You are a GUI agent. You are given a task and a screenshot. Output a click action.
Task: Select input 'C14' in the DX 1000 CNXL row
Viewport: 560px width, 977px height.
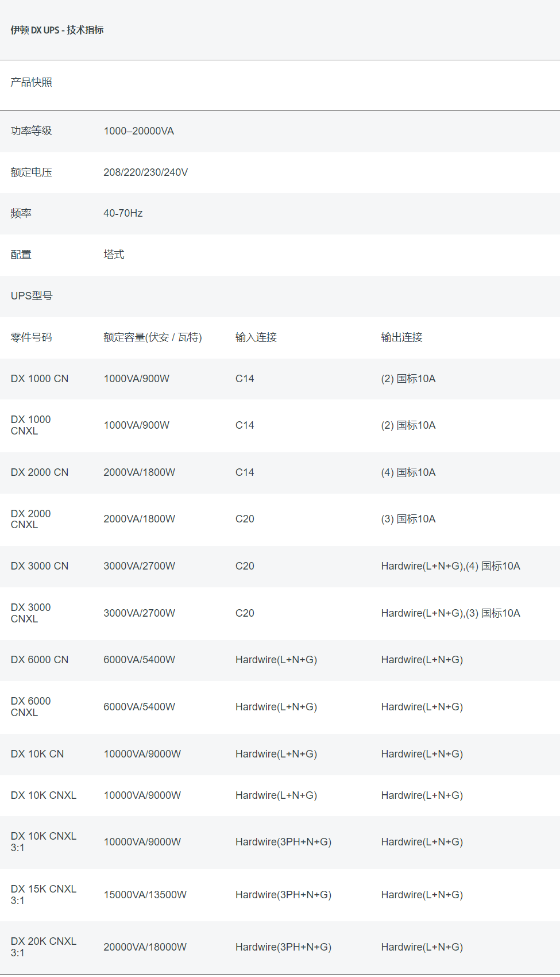[245, 425]
